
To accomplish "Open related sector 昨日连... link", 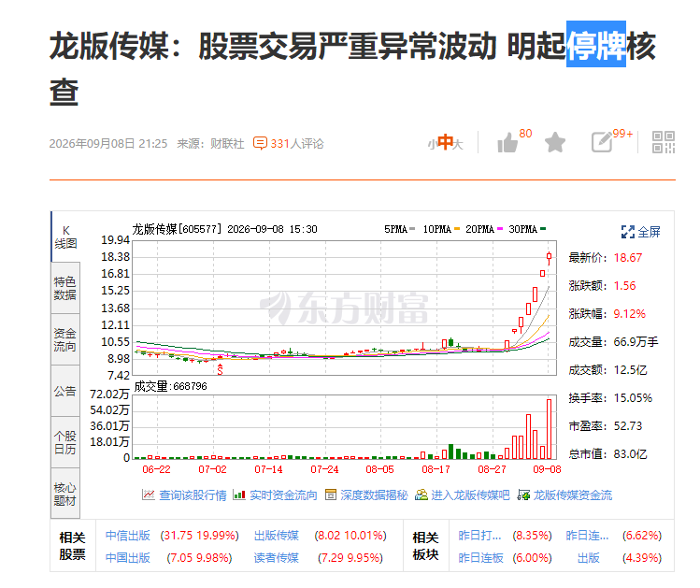I will pos(587,536).
